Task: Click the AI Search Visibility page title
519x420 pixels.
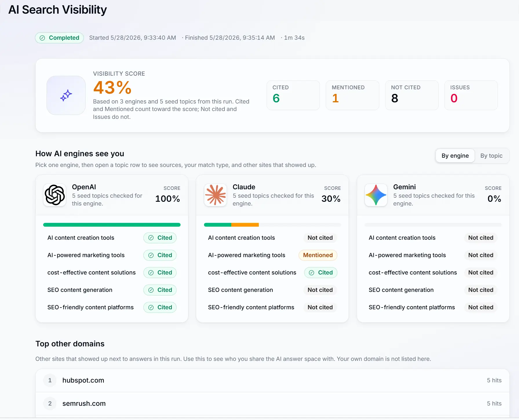Action: point(58,10)
